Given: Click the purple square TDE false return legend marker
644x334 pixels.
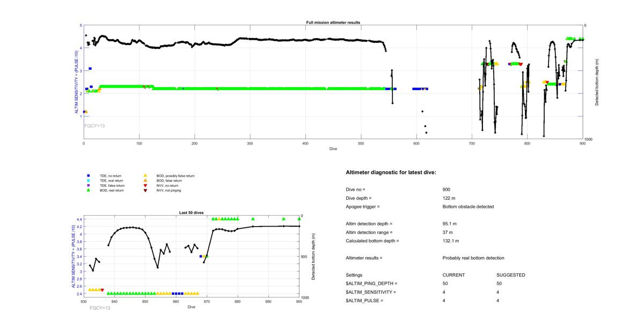Looking at the screenshot, I should pyautogui.click(x=89, y=185).
